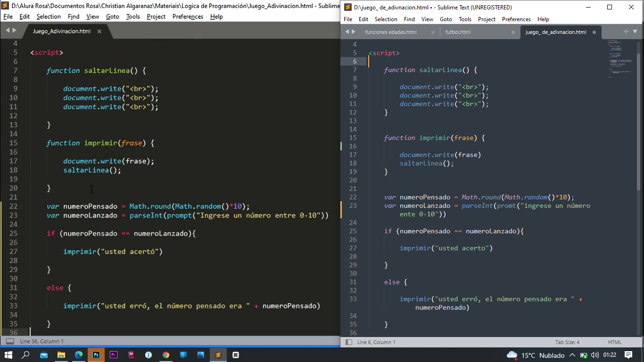Change HTML syntax in status bar
Image resolution: width=644 pixels, height=362 pixels.
pos(615,342)
